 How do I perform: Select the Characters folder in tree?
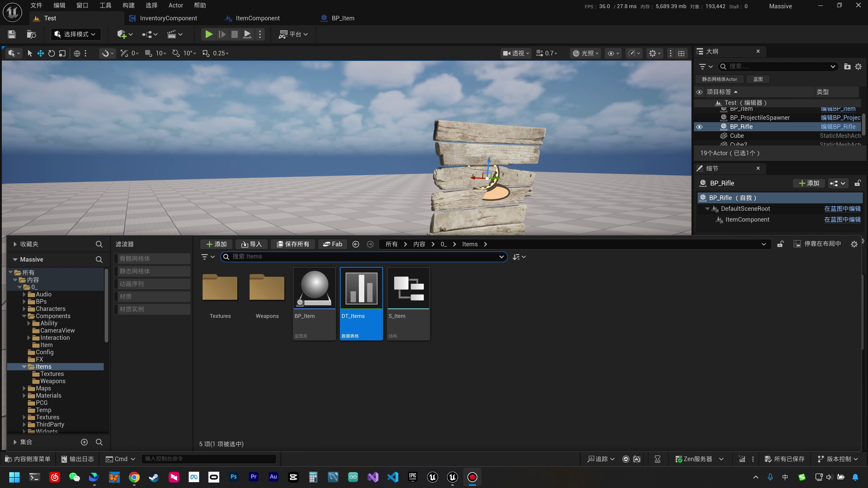[51, 309]
